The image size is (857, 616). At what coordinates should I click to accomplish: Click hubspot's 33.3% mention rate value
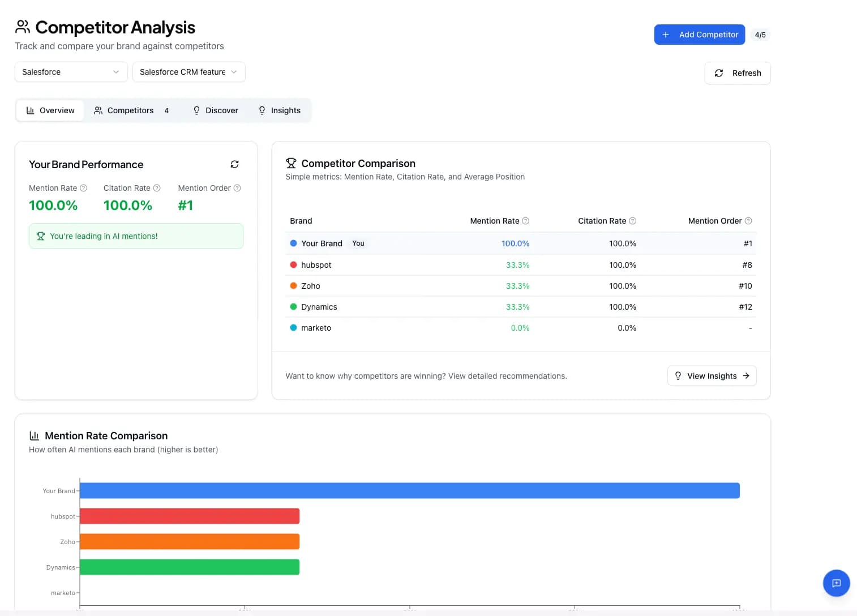517,265
